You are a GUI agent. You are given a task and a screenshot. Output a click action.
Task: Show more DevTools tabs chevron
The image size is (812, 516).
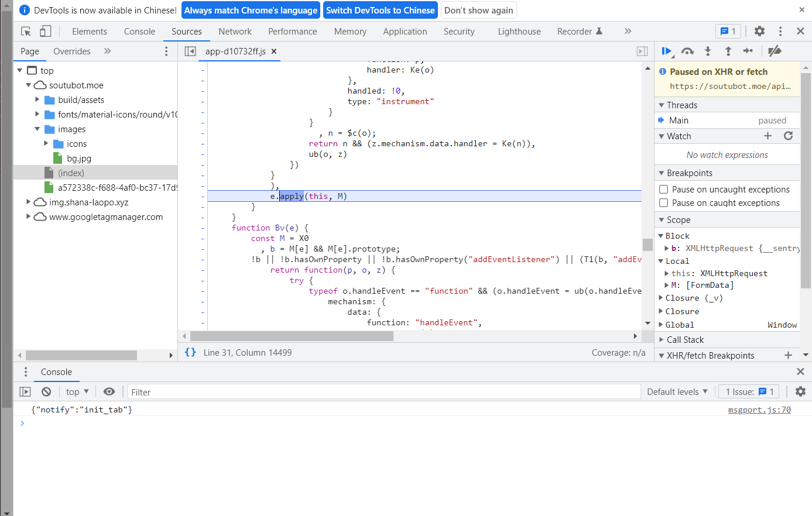tap(628, 32)
